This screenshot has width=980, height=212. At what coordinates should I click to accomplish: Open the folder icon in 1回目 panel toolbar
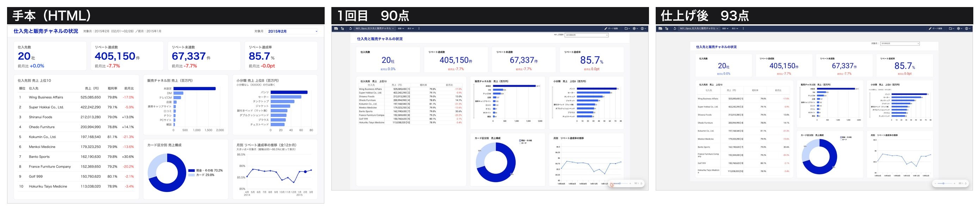[x=626, y=29]
